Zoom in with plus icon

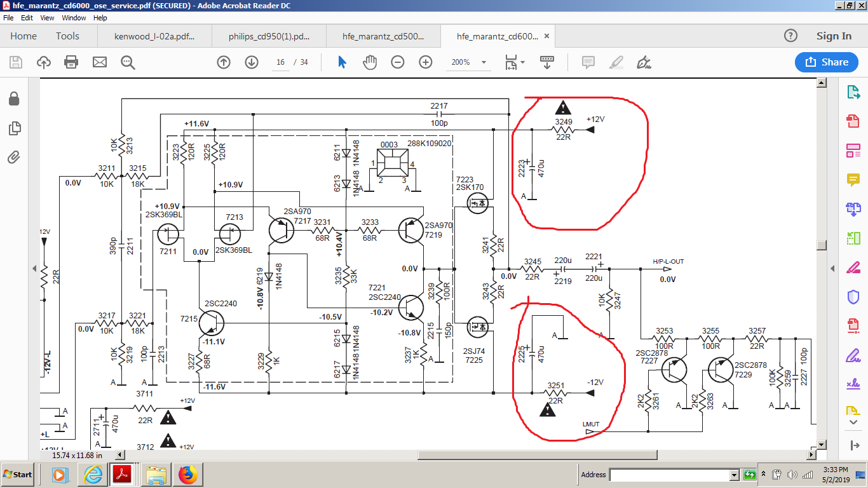(426, 62)
